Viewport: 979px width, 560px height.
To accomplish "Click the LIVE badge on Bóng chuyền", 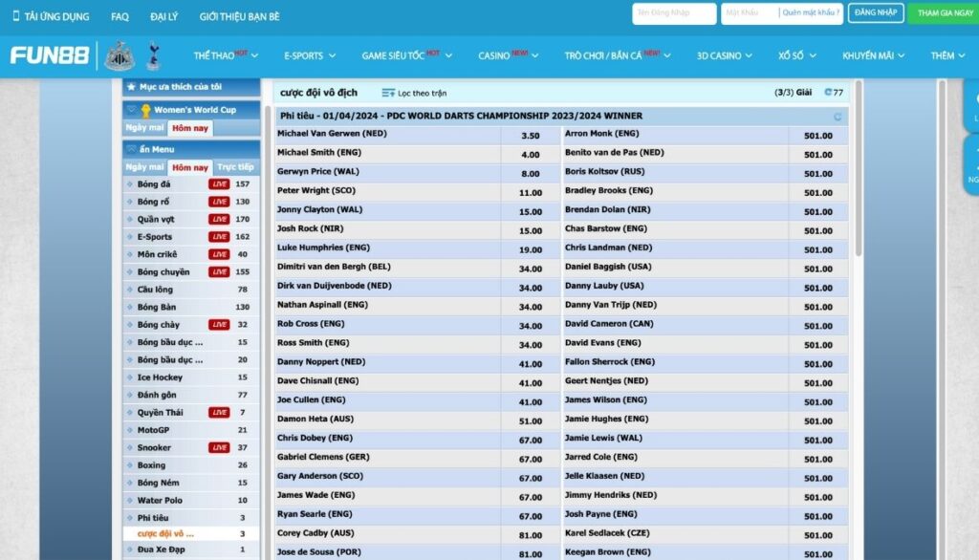I will click(x=219, y=271).
